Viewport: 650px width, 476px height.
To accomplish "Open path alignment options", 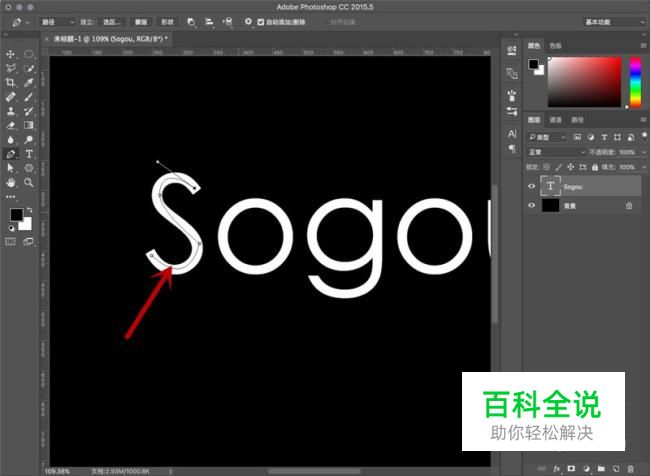I will pyautogui.click(x=209, y=22).
